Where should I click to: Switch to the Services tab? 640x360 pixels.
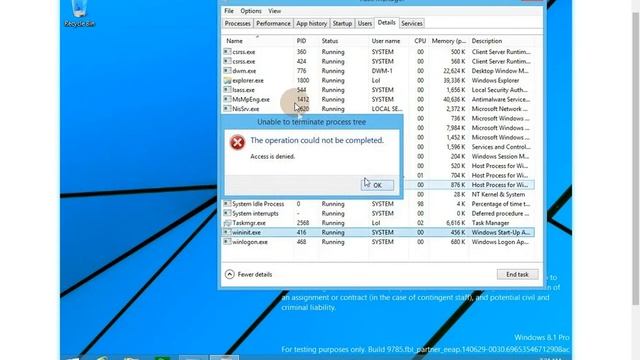(411, 24)
